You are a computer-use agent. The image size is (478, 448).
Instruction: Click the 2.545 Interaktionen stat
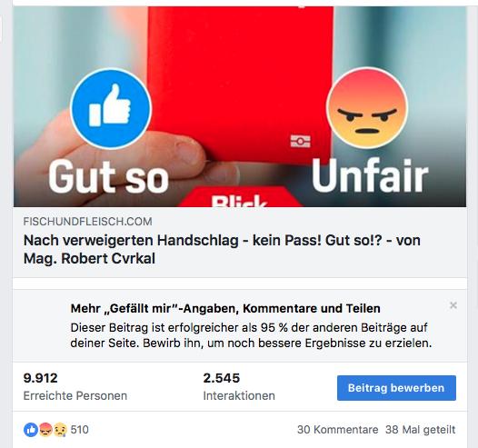(239, 387)
